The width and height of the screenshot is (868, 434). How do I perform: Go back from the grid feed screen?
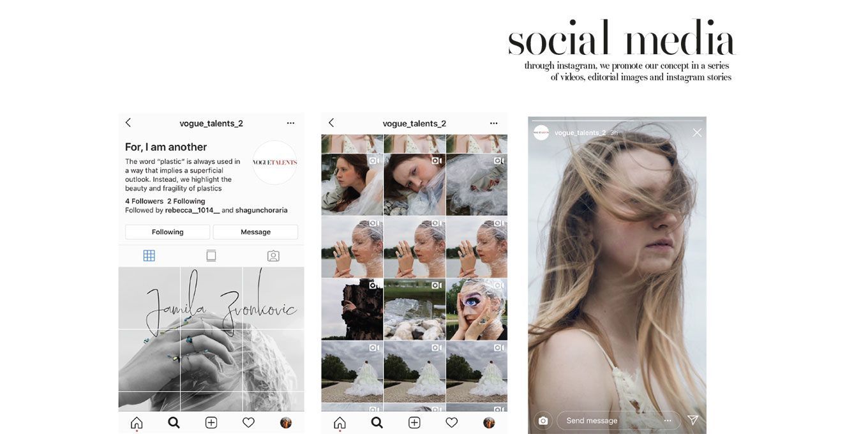point(331,123)
